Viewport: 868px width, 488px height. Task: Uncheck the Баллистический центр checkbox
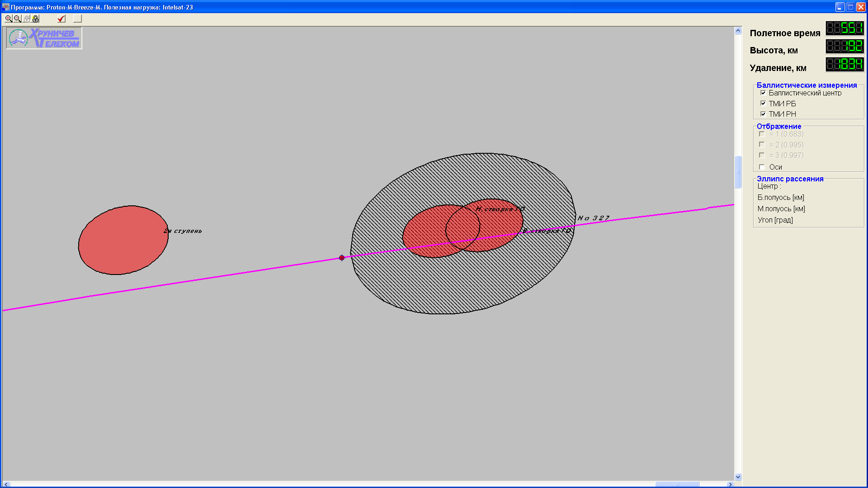(763, 93)
